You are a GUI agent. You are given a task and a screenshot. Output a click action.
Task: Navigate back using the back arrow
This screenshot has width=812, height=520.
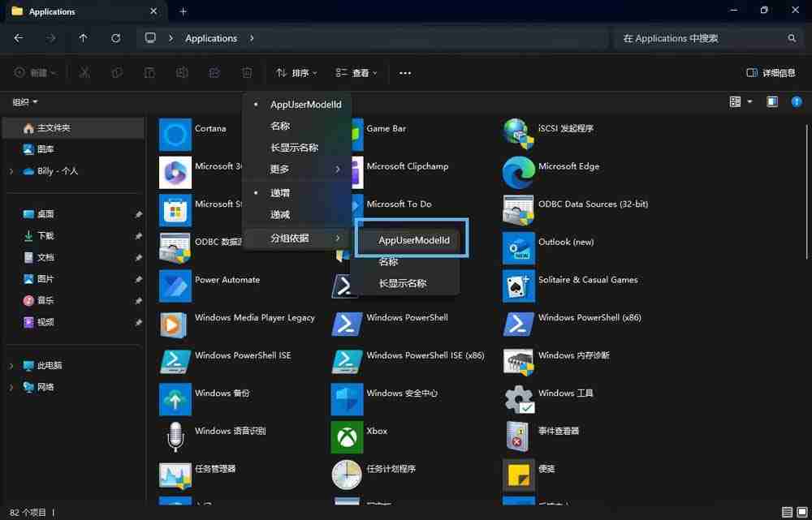click(17, 37)
